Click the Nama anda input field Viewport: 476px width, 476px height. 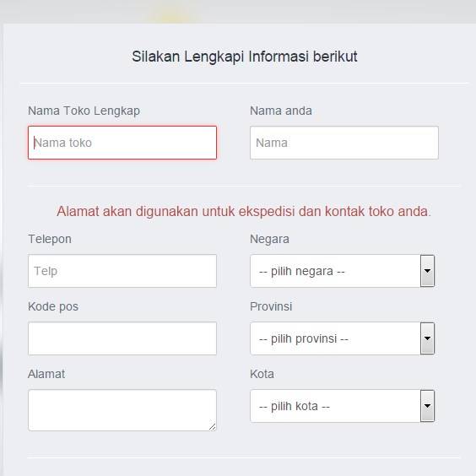344,143
